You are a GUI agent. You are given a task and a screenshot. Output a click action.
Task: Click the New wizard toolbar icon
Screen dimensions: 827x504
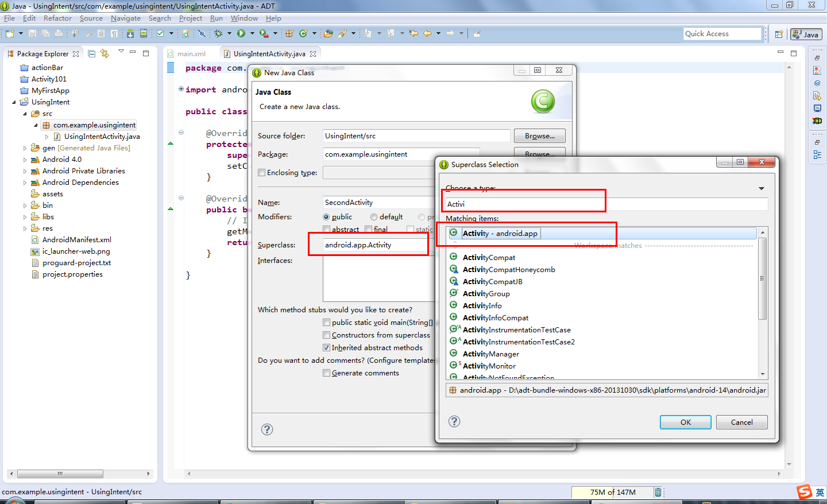[10, 33]
